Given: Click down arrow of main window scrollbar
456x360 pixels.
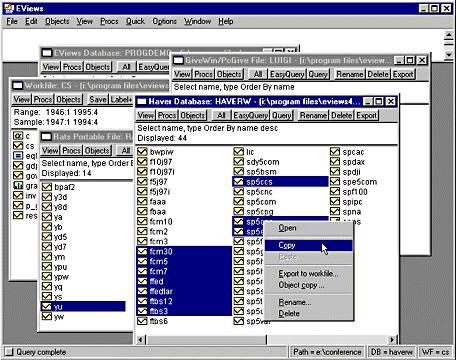Looking at the screenshot, I should [449, 54].
